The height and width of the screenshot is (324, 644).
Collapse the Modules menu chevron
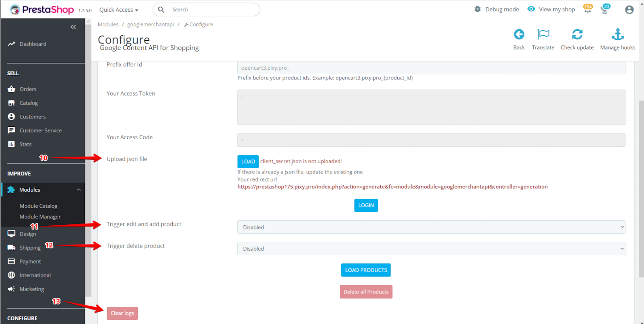[79, 190]
